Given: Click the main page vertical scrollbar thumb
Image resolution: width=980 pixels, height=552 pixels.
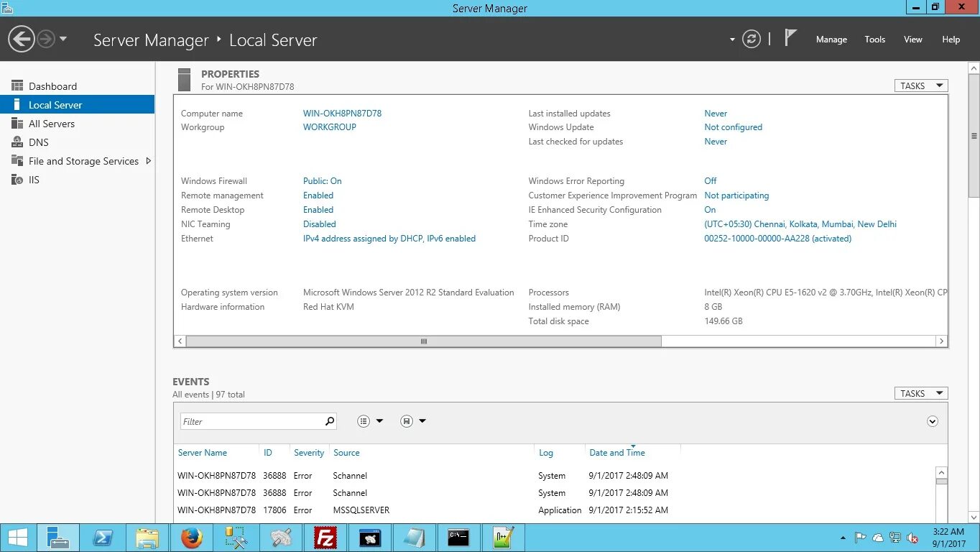Looking at the screenshot, I should (x=974, y=137).
